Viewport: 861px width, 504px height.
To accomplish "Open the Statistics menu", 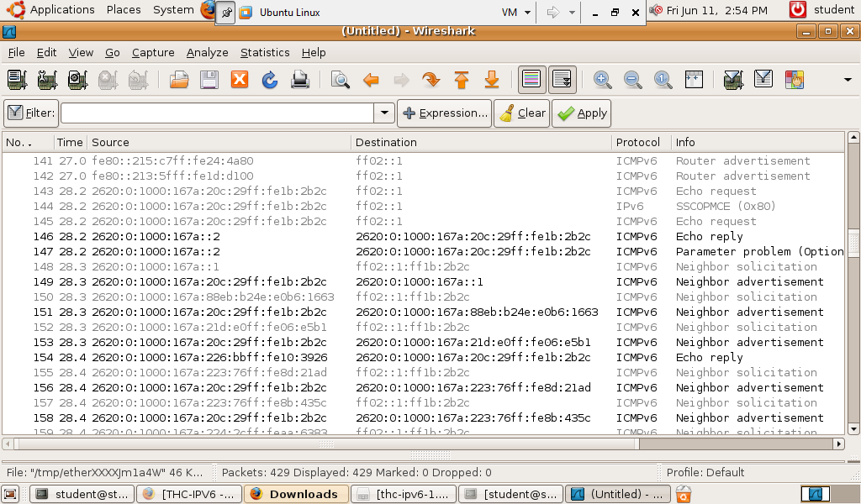I will pos(265,53).
